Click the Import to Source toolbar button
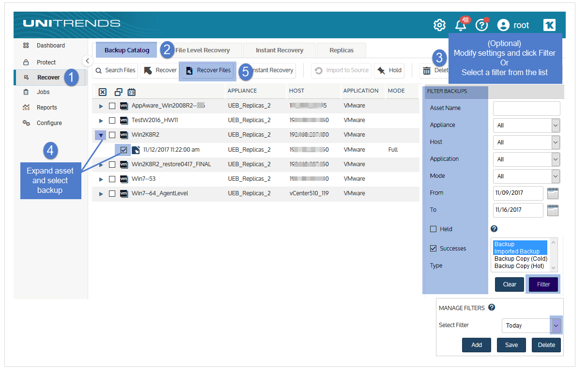588x378 pixels. tap(341, 70)
